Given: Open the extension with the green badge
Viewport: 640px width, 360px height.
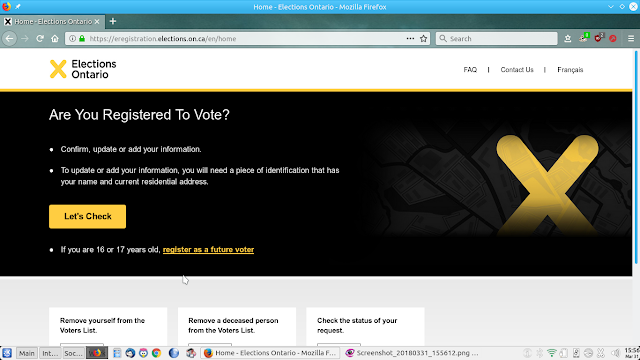Looking at the screenshot, I should click(x=584, y=38).
